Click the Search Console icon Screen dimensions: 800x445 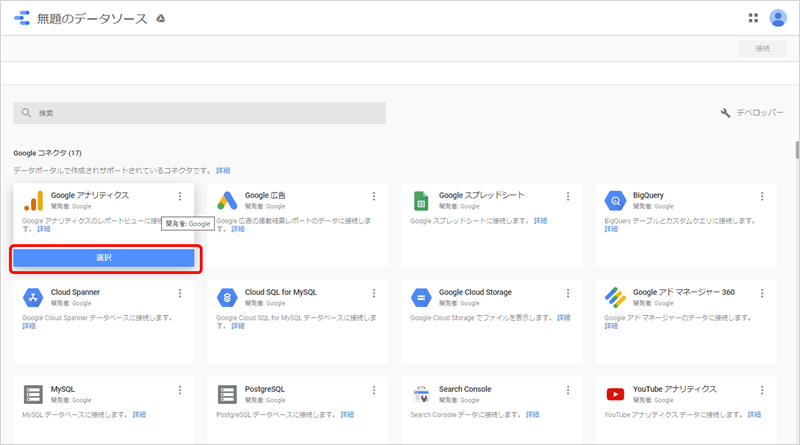coord(421,394)
